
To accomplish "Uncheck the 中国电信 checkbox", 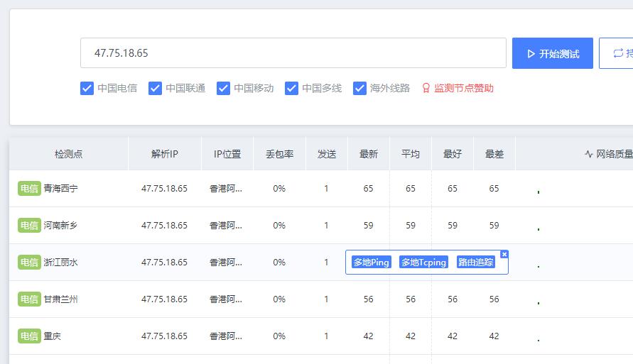I will (87, 88).
